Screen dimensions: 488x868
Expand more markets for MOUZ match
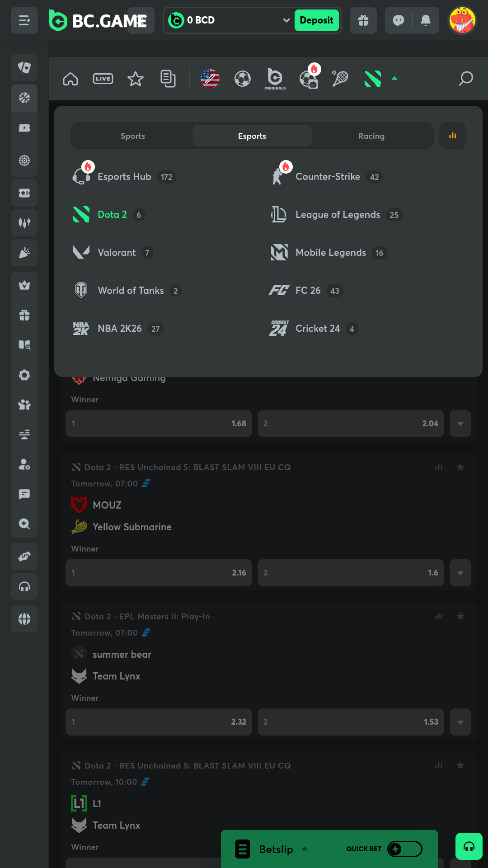click(460, 573)
